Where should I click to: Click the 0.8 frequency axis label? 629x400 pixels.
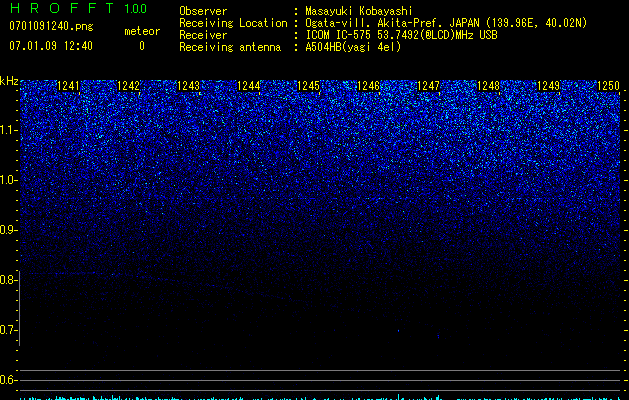point(8,280)
